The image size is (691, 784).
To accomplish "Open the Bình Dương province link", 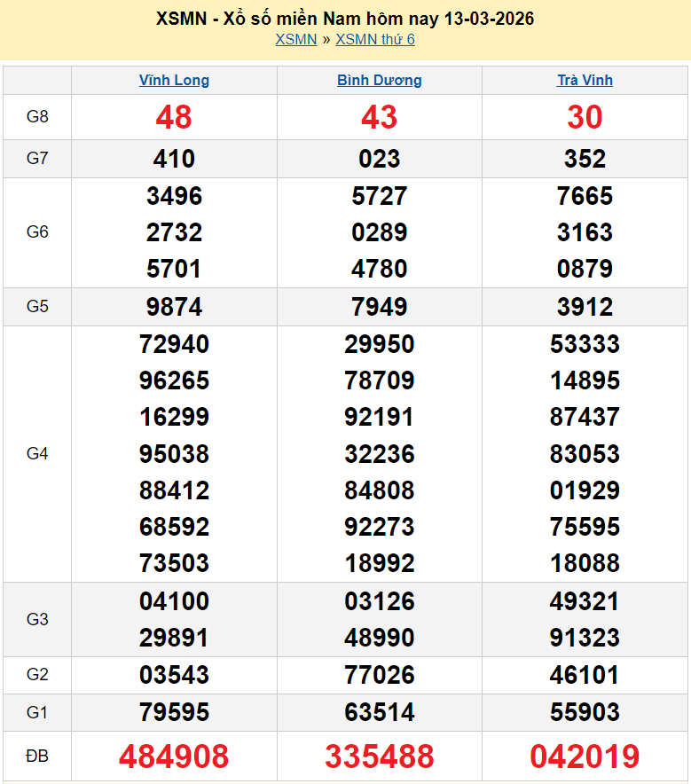I will [x=379, y=80].
